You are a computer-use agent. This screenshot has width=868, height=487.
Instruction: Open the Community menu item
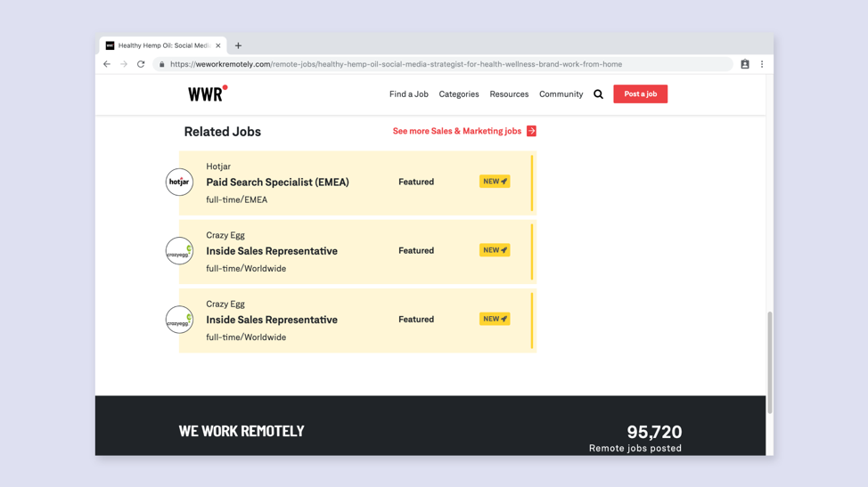tap(561, 94)
